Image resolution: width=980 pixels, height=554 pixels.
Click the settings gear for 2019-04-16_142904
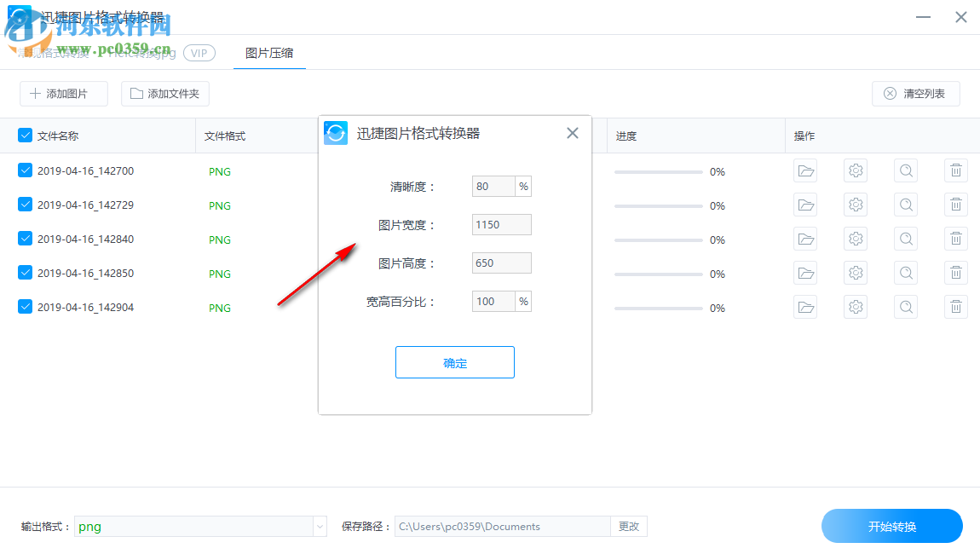coord(855,307)
